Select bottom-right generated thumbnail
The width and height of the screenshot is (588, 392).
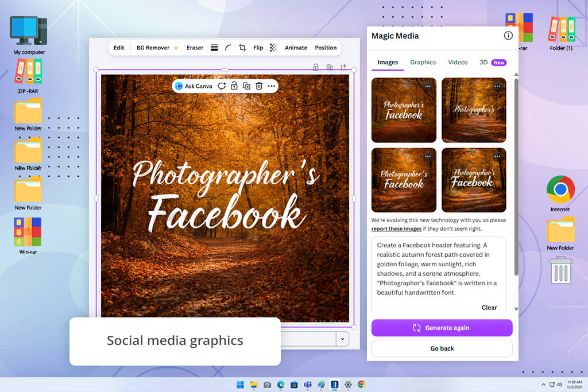[x=474, y=180]
